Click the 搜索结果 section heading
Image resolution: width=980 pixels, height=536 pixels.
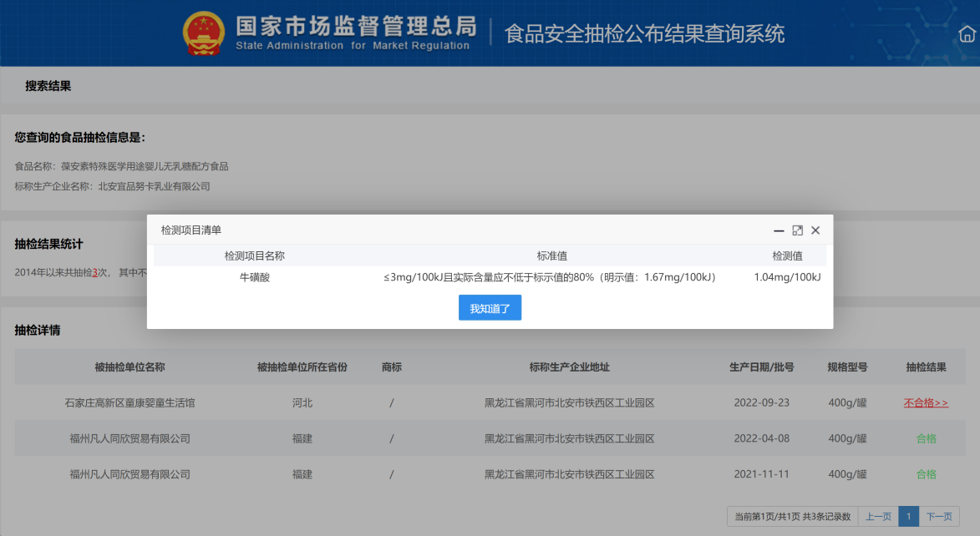pyautogui.click(x=48, y=86)
